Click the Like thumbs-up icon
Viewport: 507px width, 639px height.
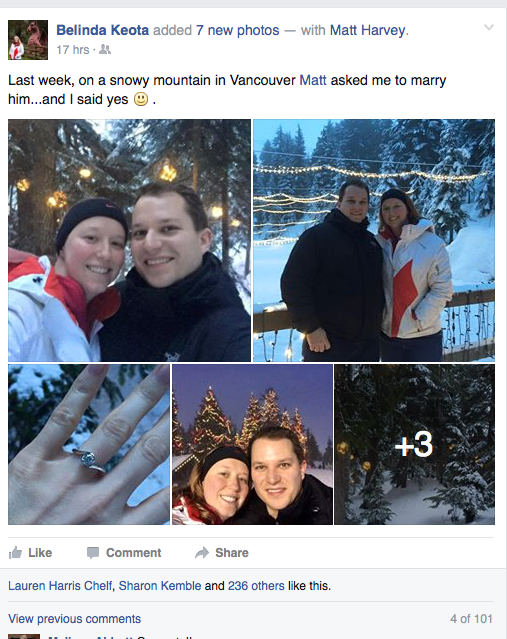[x=15, y=553]
